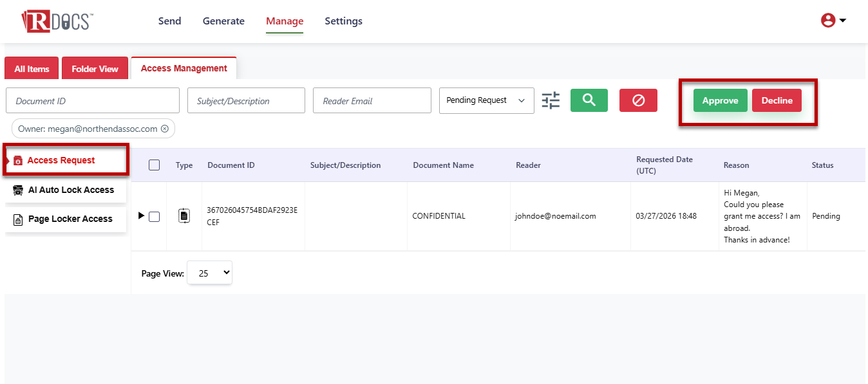Open Page Locker Access section
Screen dimensions: 868x384
[66, 219]
